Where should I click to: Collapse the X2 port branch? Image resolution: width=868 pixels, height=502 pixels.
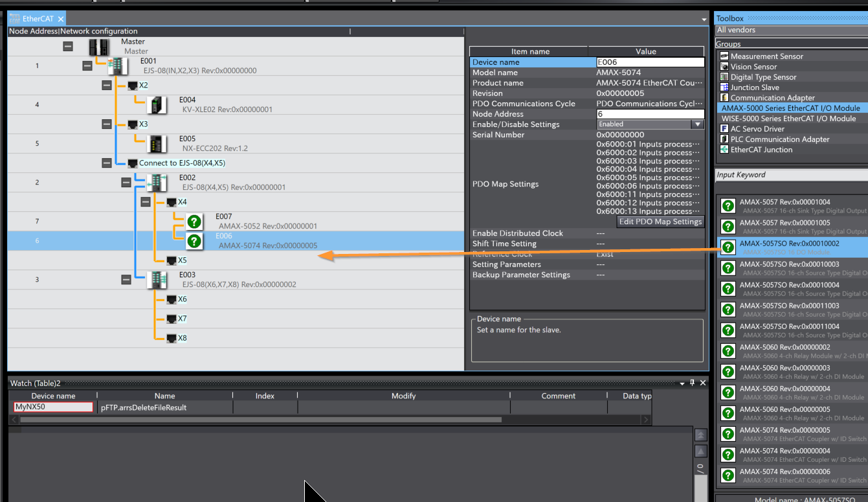pyautogui.click(x=107, y=86)
